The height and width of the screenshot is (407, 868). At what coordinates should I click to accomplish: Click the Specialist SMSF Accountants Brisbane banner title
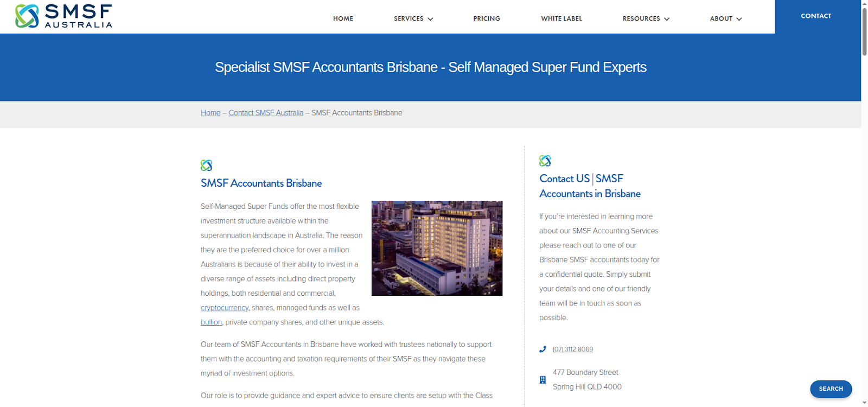click(x=431, y=67)
